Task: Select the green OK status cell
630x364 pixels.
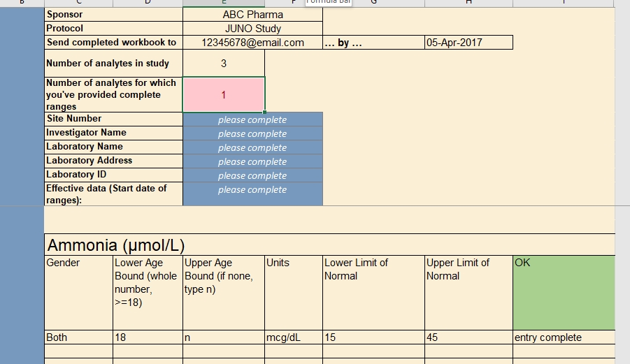Action: [564, 292]
